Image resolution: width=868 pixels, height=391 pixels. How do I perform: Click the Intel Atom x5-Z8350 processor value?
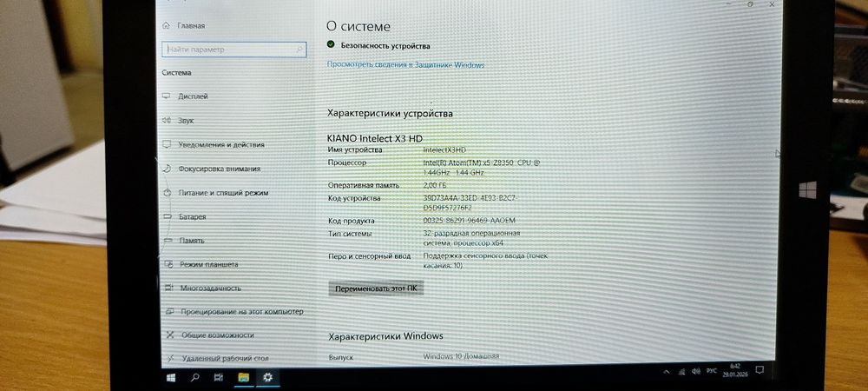click(482, 168)
